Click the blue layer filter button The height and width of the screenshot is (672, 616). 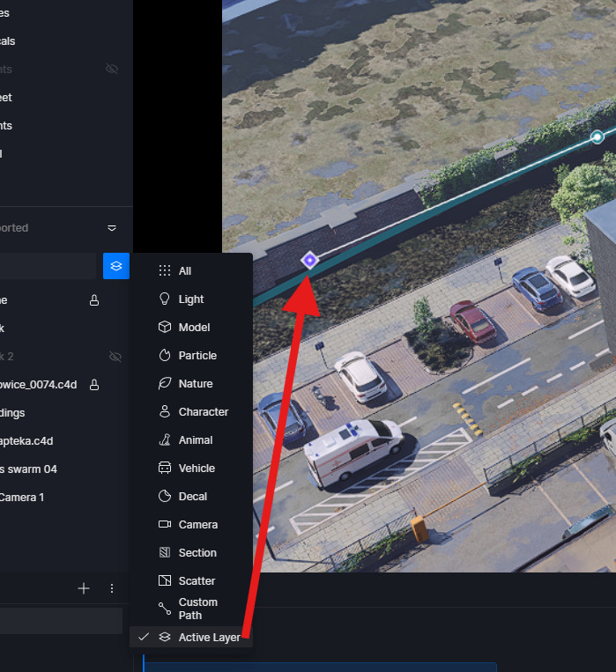point(116,265)
